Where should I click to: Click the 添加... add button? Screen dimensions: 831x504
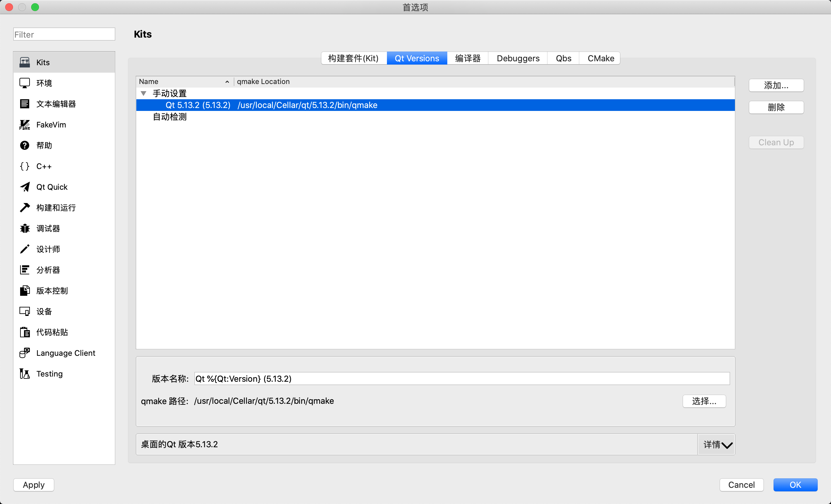(x=776, y=86)
